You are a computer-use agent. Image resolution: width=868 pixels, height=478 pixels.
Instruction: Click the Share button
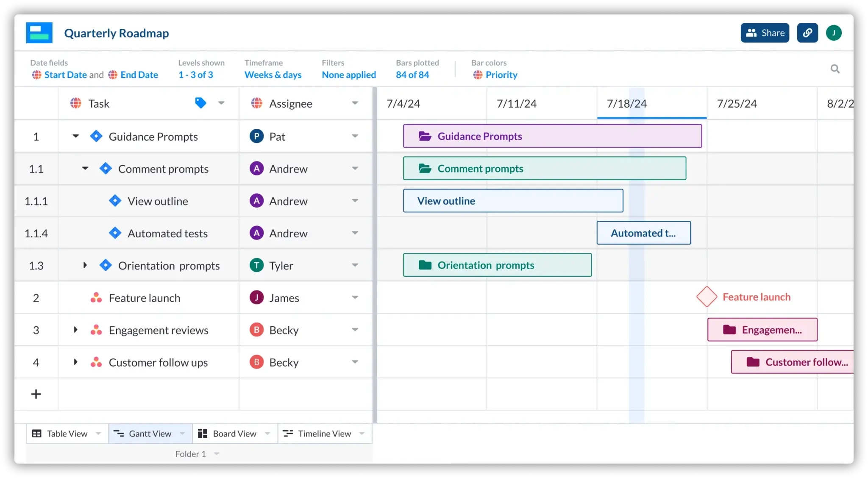765,33
